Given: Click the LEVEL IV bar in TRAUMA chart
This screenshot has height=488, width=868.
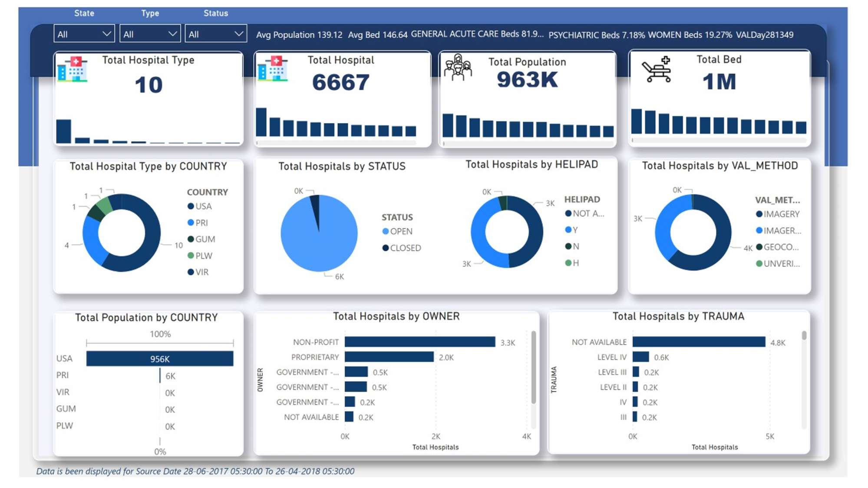Looking at the screenshot, I should tap(640, 357).
